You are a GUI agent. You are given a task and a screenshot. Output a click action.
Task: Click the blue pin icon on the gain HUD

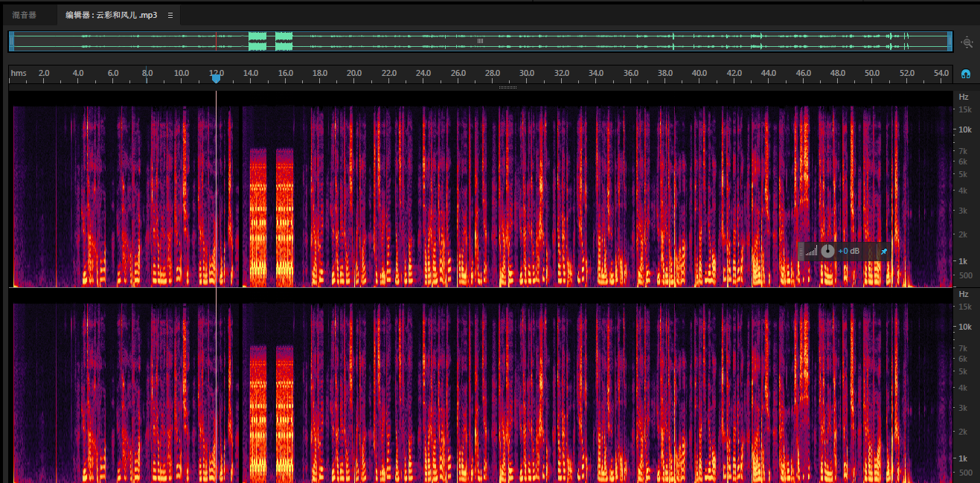tap(883, 252)
